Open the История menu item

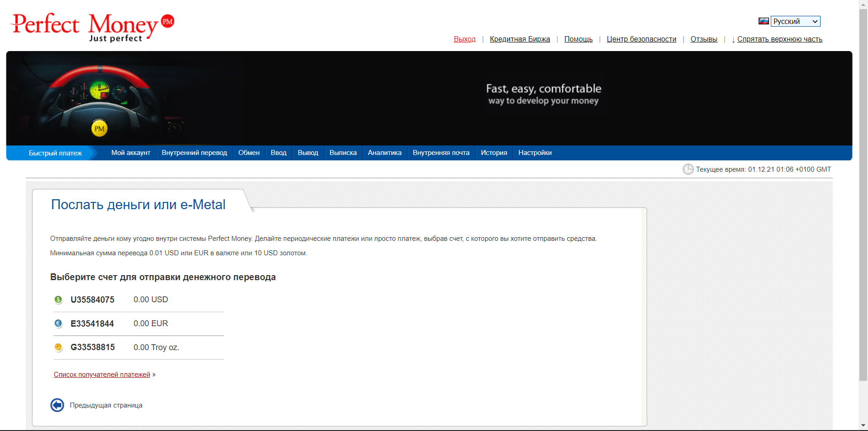(x=494, y=153)
